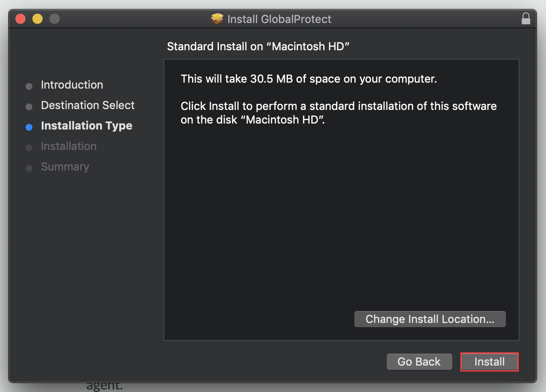Viewport: 546px width, 392px height.
Task: Click the 30.5 MB space requirement text
Action: click(x=309, y=79)
